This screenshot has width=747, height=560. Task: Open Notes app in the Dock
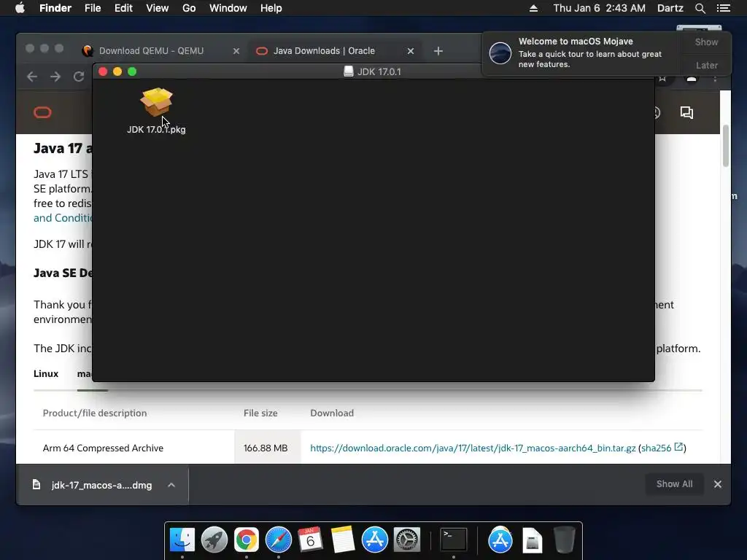[x=343, y=540]
